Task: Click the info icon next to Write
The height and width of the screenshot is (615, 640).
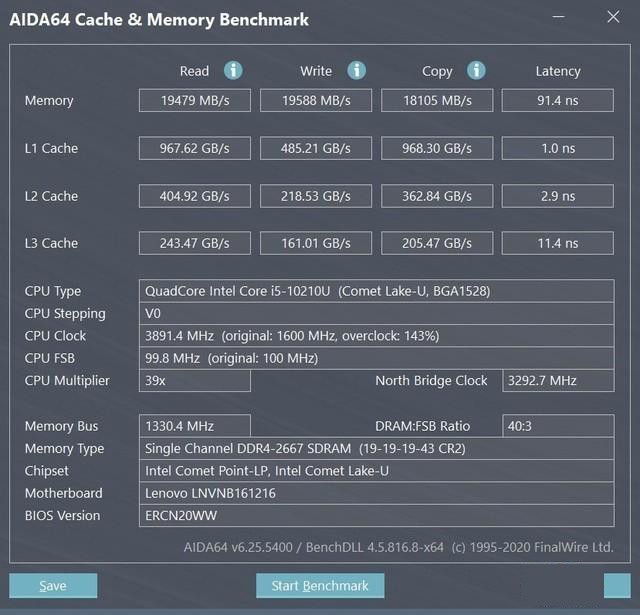Action: 356,71
